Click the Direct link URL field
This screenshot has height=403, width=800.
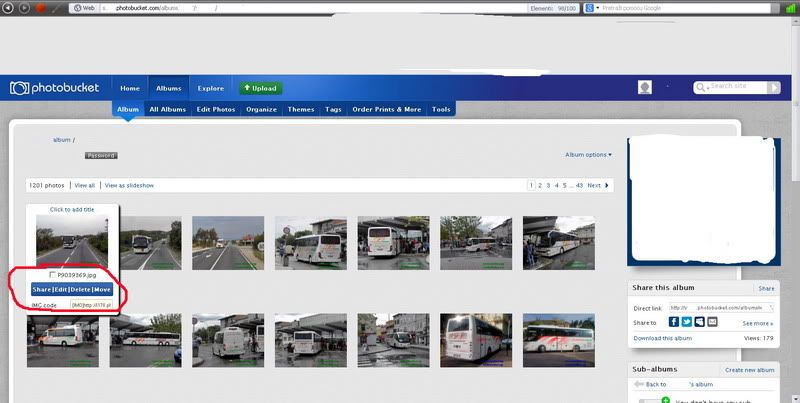pos(721,308)
